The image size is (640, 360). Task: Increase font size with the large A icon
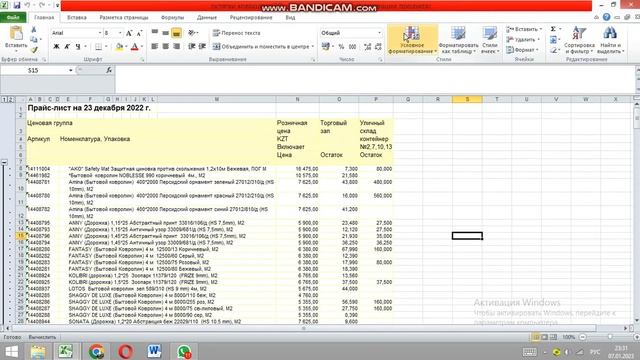[x=129, y=33]
